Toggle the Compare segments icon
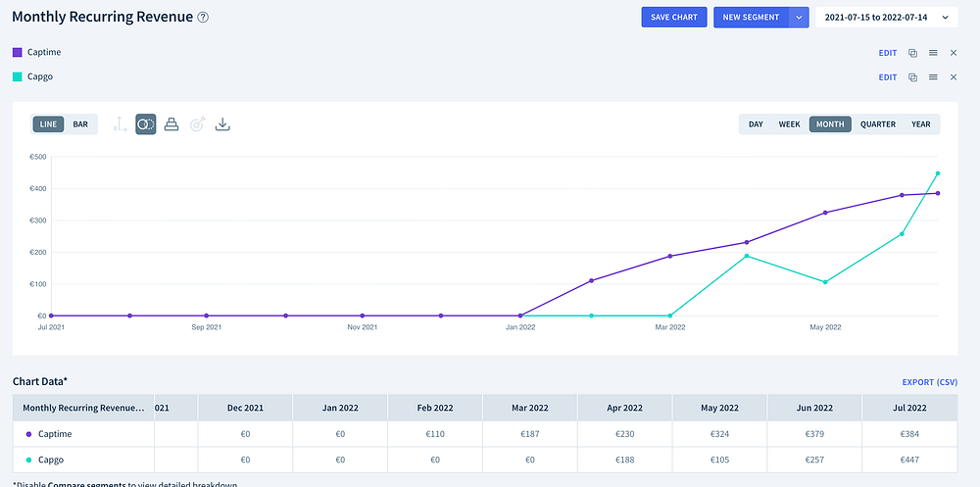Screen dimensions: 980x487 click(x=145, y=124)
